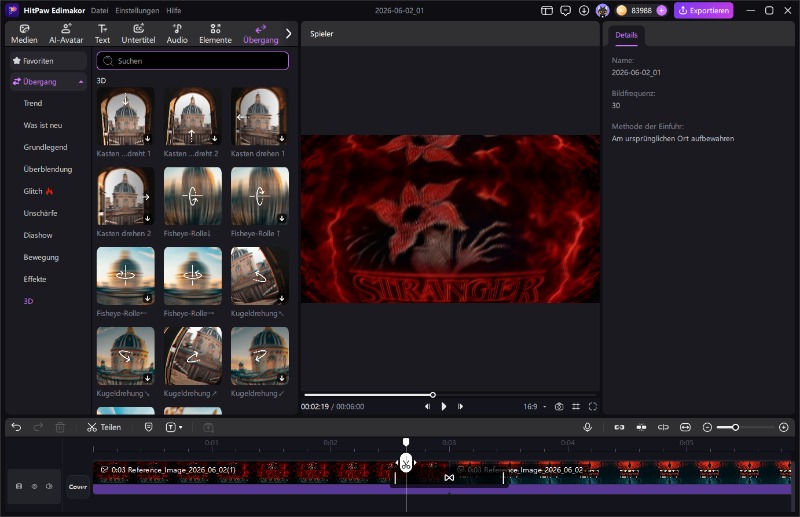Switch to the Audio tab

tap(177, 34)
